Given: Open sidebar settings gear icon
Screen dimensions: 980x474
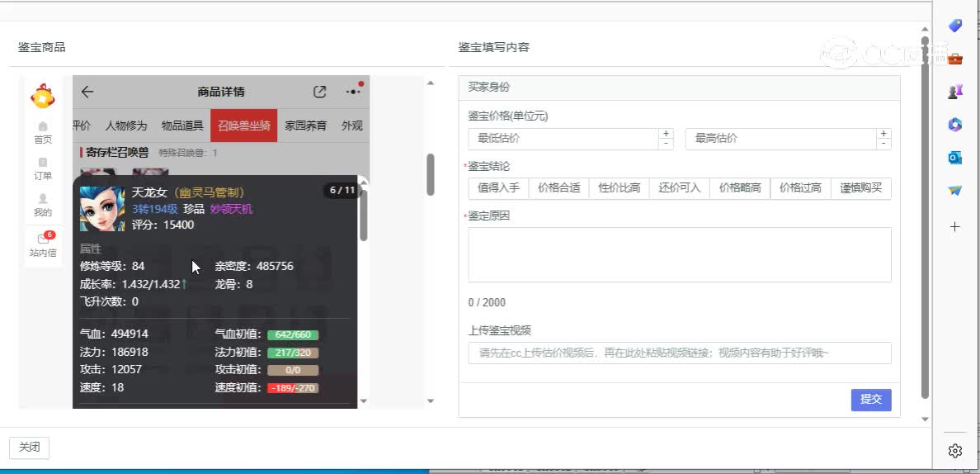Looking at the screenshot, I should tap(954, 451).
